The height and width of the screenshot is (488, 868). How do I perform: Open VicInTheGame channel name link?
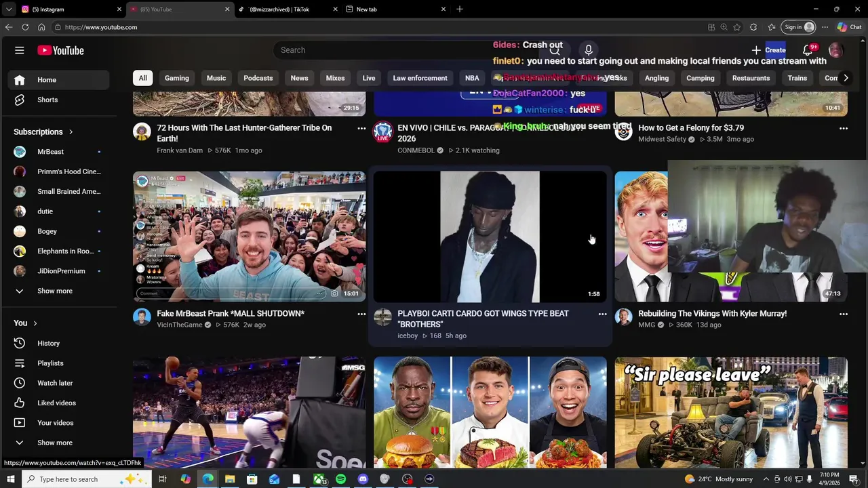tap(180, 325)
